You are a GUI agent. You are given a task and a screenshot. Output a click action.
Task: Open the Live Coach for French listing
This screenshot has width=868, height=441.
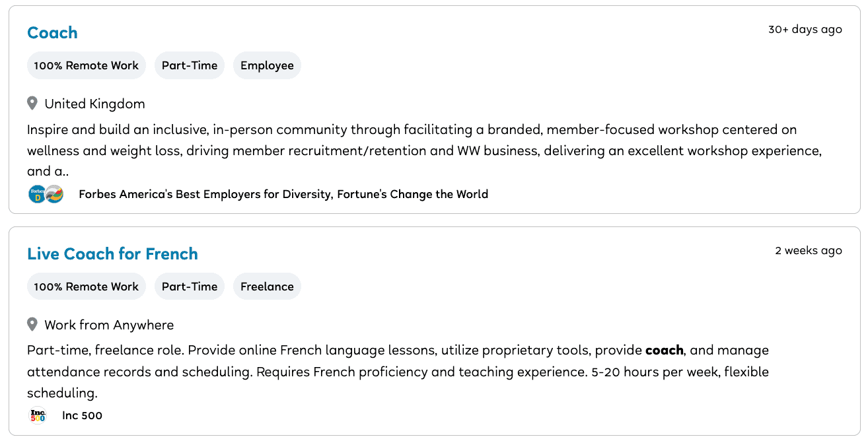point(112,254)
